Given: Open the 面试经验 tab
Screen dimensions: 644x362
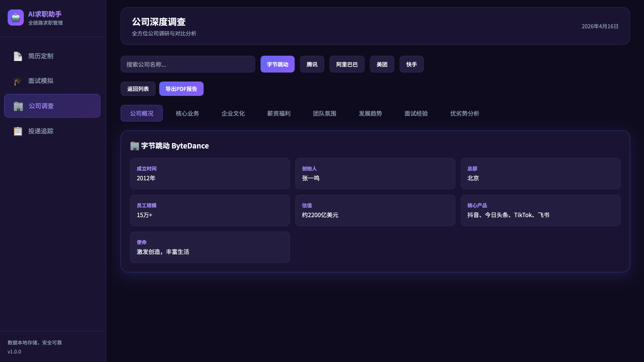Looking at the screenshot, I should click(416, 113).
